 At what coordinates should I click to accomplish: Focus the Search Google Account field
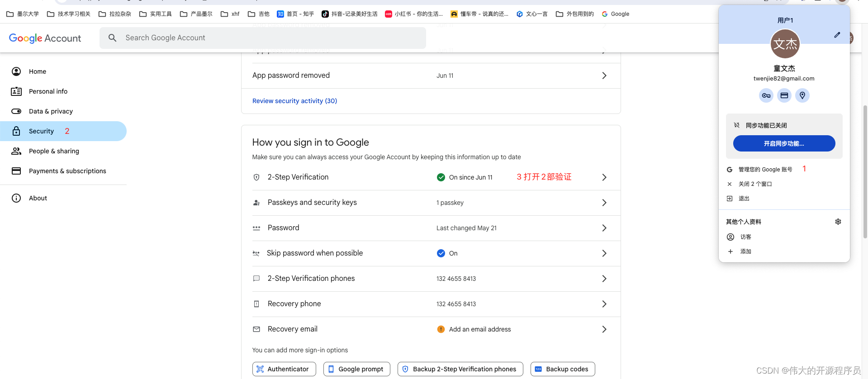point(263,38)
